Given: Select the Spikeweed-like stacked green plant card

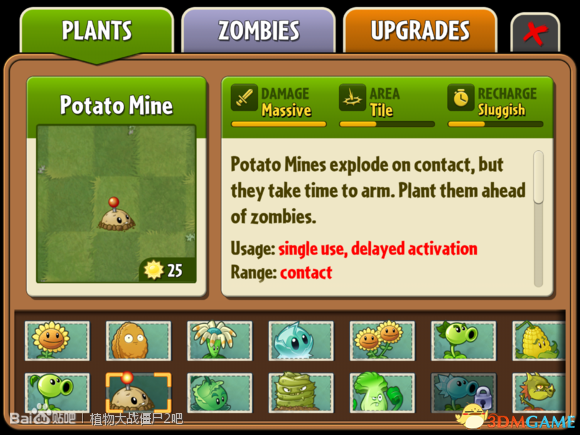Looking at the screenshot, I should 301,392.
